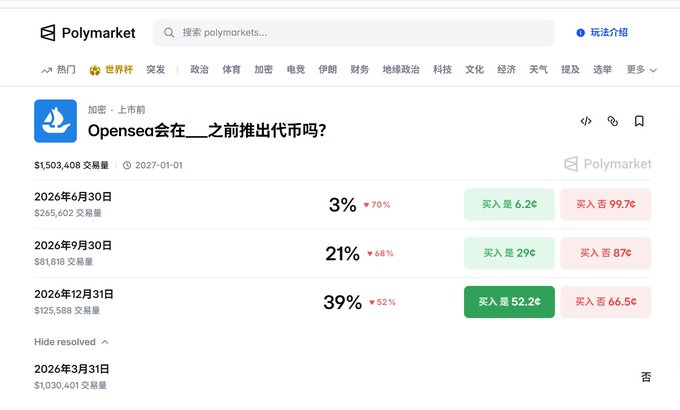
Task: Click the trending arrow icon beside 热门
Action: tap(46, 70)
